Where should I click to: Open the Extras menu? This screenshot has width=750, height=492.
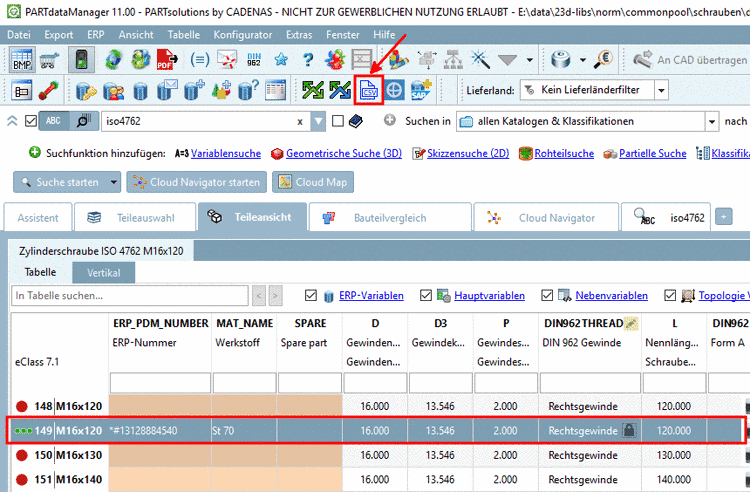coord(299,35)
